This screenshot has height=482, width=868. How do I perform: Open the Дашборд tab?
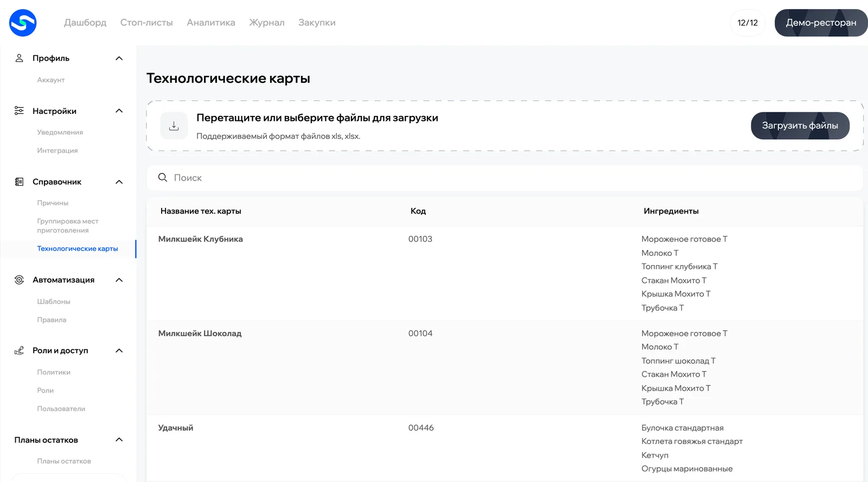[85, 23]
